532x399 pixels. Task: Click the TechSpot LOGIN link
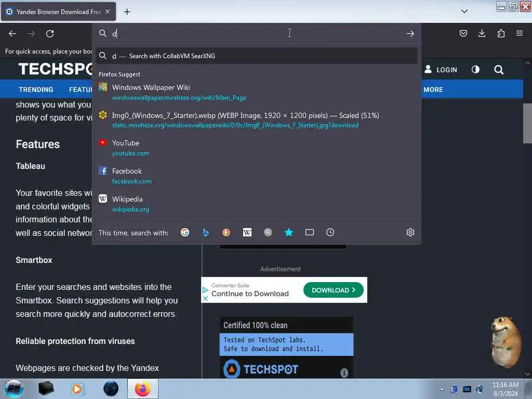tap(441, 70)
